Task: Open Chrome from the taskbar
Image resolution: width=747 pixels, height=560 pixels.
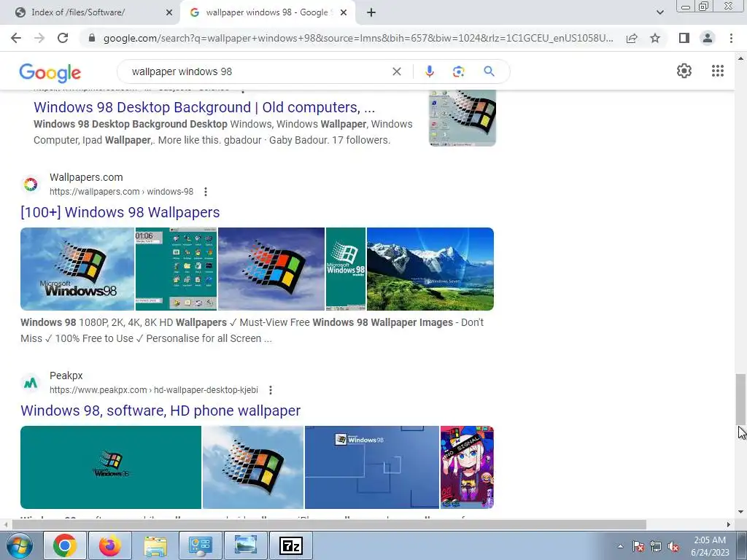Action: (x=65, y=545)
